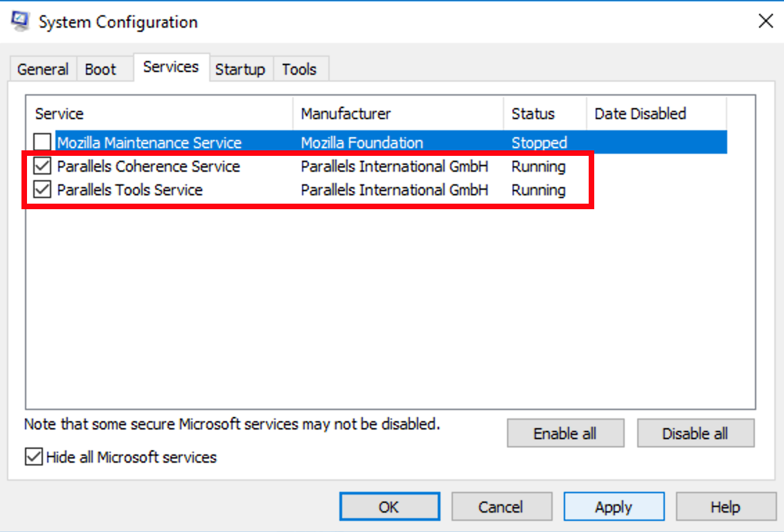This screenshot has height=532, width=784.
Task: Close the System Configuration window
Action: (765, 21)
